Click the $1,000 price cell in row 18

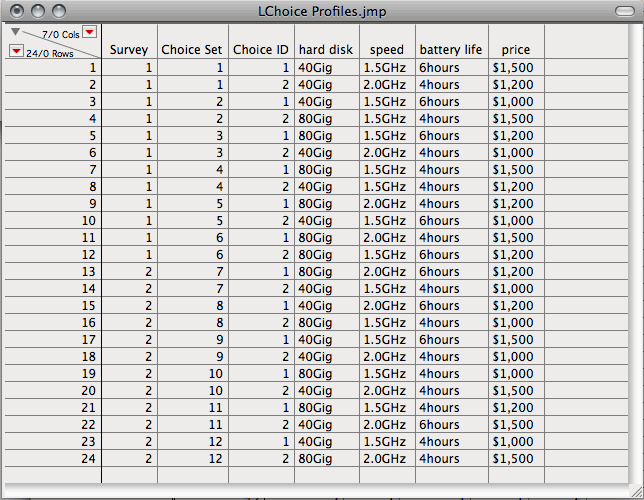(x=516, y=357)
